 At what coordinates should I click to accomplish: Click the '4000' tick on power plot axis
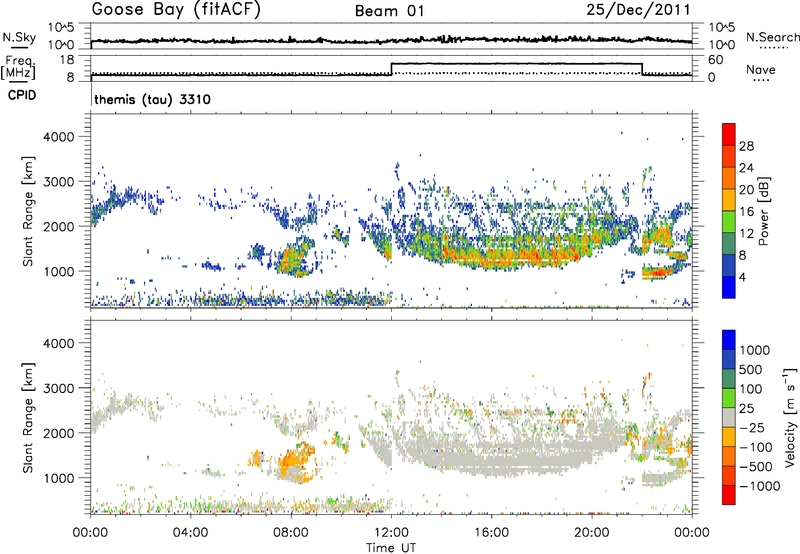58,137
